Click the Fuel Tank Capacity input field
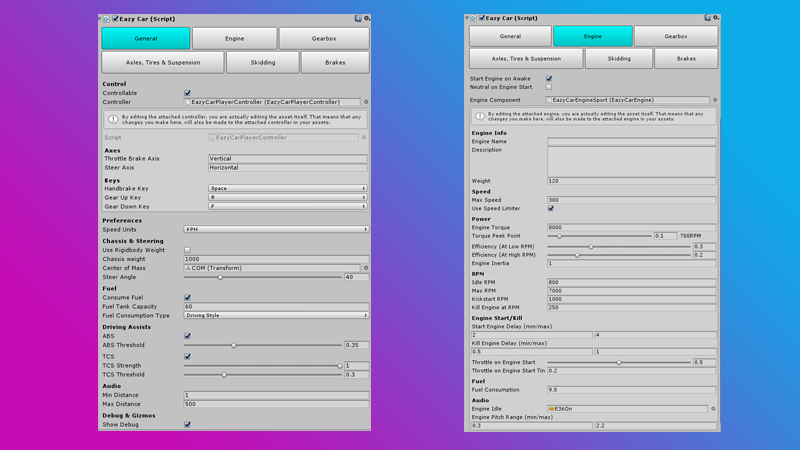Viewport: 800px width, 450px height. click(276, 307)
